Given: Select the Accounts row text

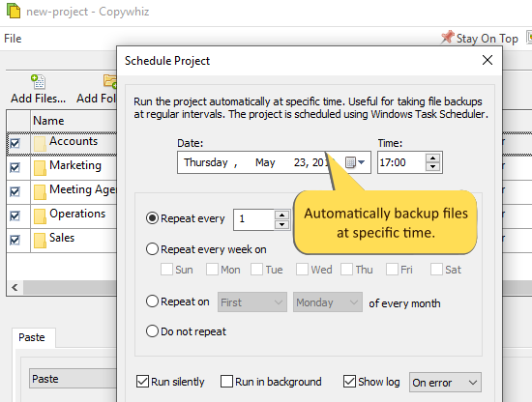Looking at the screenshot, I should (x=74, y=141).
